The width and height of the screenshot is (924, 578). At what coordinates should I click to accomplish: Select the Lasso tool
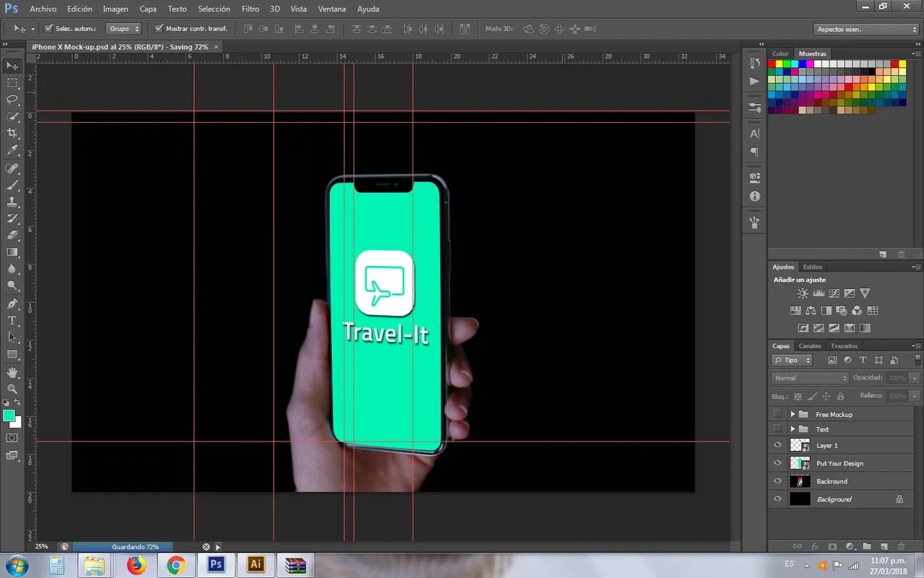coord(12,100)
